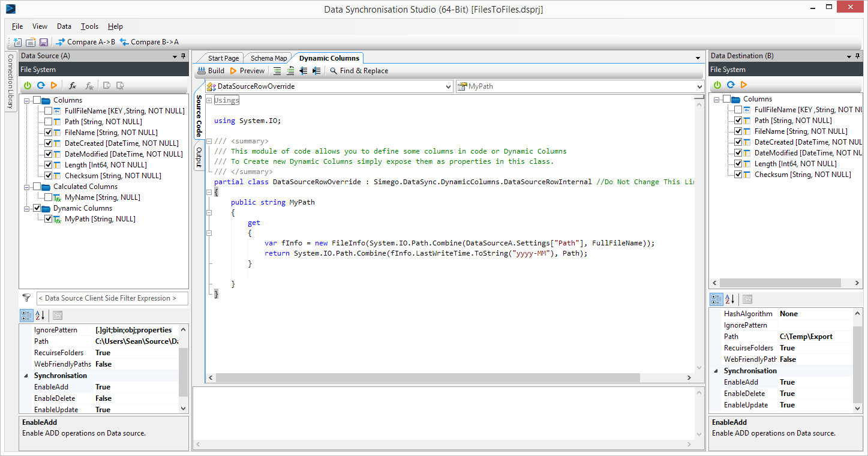Open Data Destination (B) panel dropdown arrow
This screenshot has width=868, height=456.
849,56
